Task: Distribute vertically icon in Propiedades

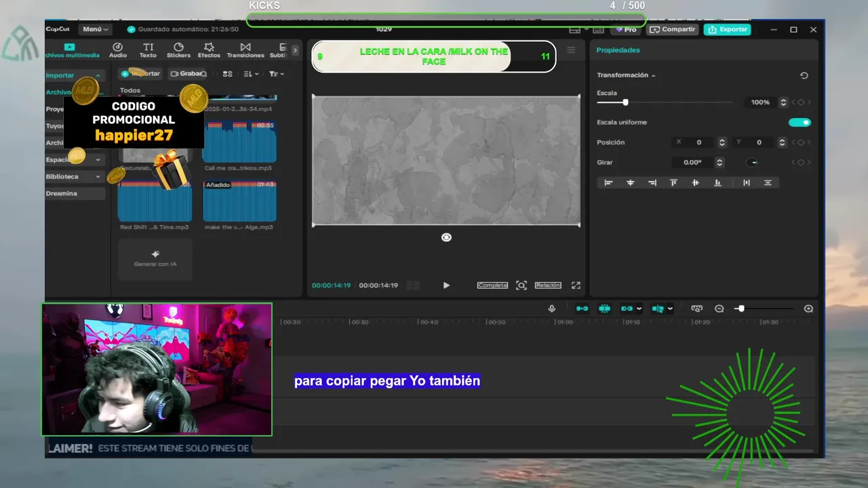Action: click(768, 182)
